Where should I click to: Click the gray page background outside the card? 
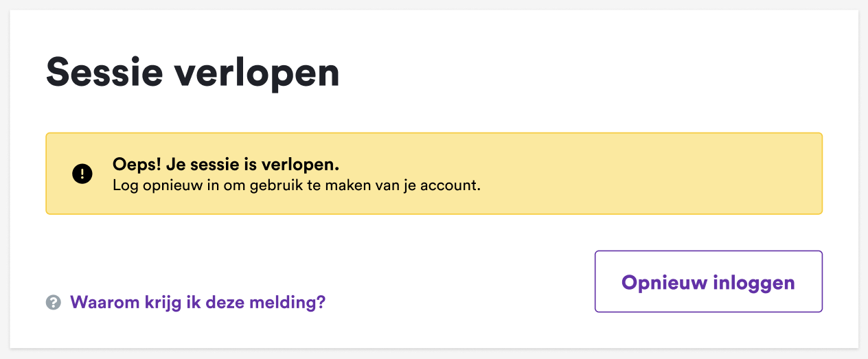point(863,178)
